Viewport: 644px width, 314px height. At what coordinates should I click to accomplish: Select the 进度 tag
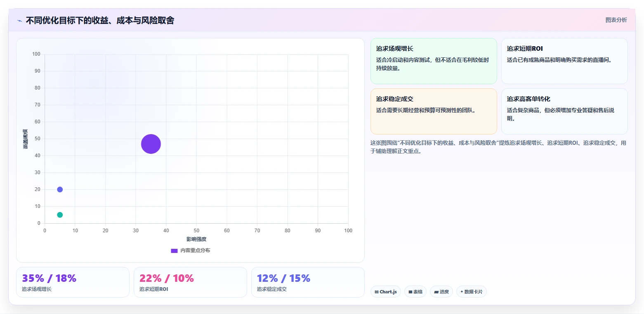pos(441,292)
